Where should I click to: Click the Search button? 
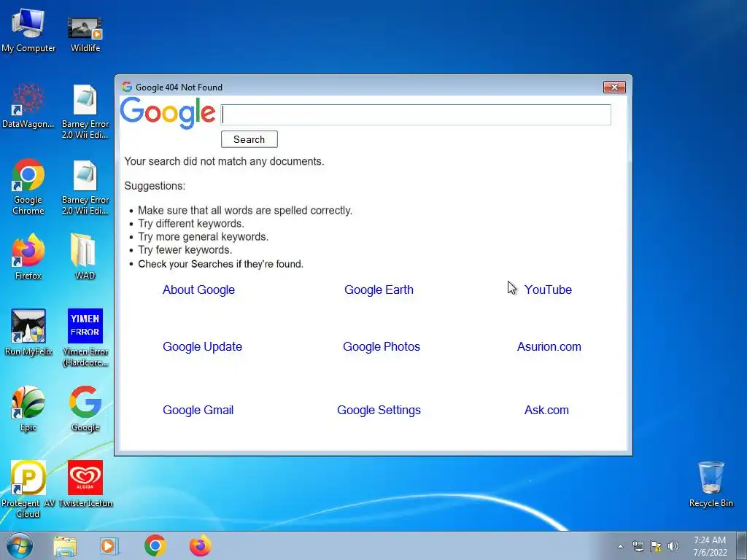(x=249, y=139)
